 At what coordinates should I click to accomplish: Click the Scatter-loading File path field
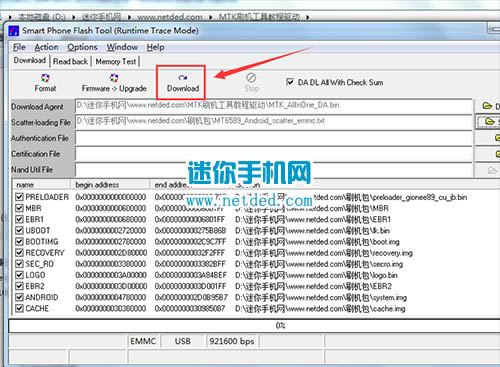pos(274,122)
